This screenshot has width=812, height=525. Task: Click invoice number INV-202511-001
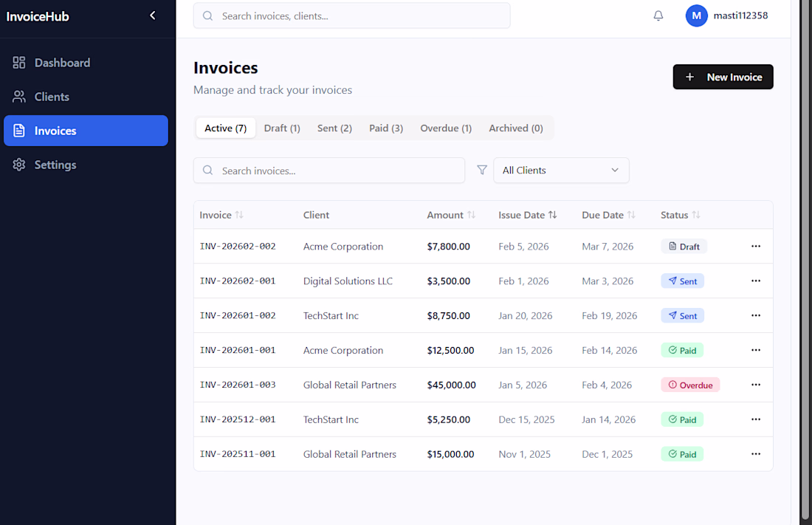click(238, 454)
